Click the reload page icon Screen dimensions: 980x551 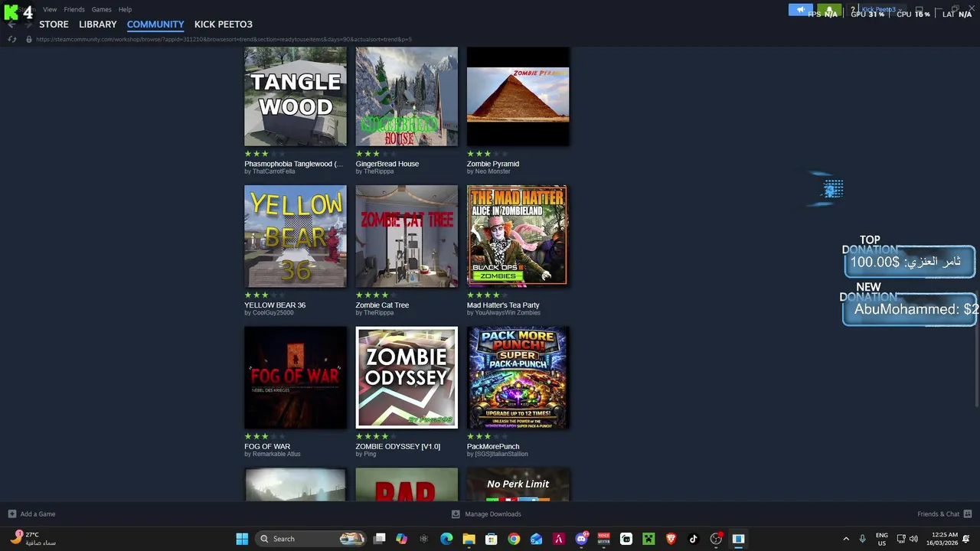tap(11, 39)
